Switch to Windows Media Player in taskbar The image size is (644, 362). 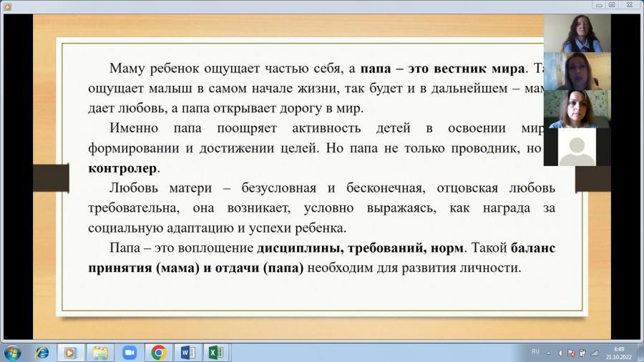(70, 353)
